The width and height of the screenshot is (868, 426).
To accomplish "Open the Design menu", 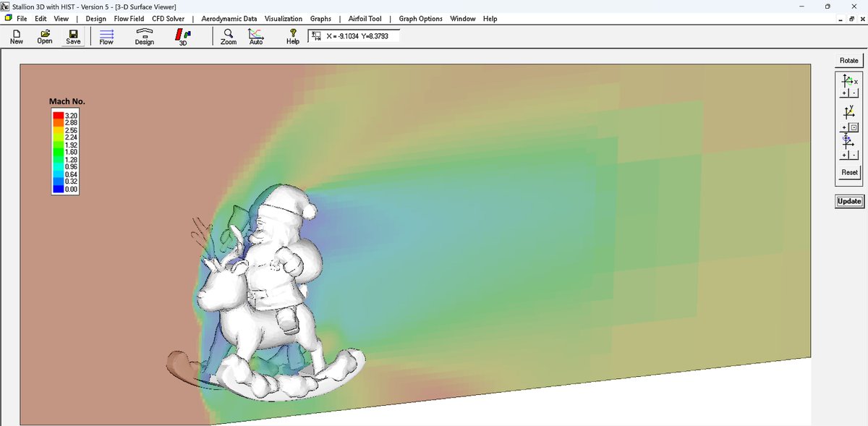I will 95,19.
